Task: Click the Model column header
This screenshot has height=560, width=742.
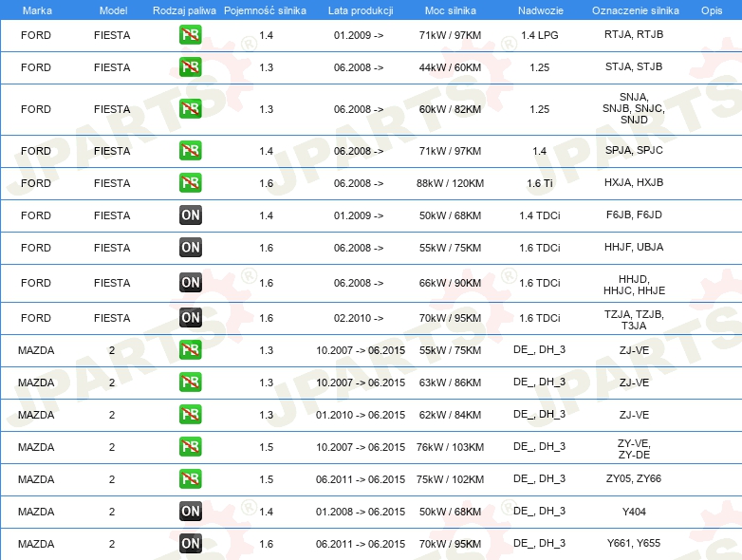Action: [113, 10]
